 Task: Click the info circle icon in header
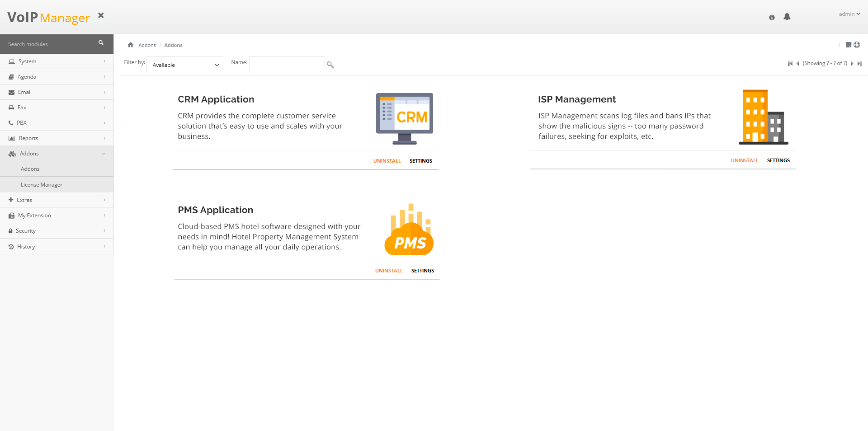click(x=772, y=17)
